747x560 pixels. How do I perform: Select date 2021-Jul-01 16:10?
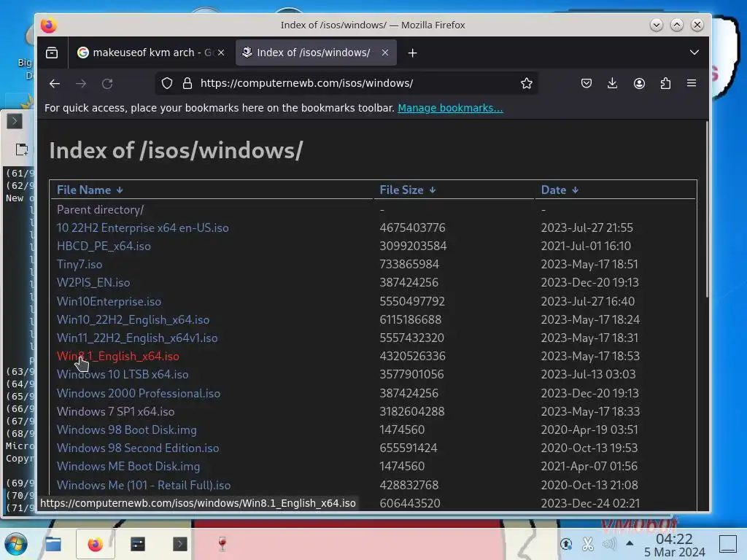point(586,246)
